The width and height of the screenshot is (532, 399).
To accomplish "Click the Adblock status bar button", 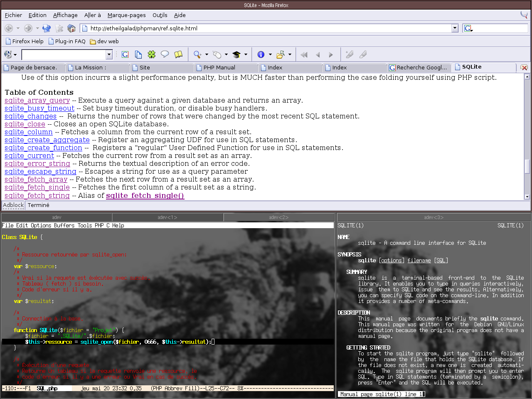I will click(x=13, y=205).
